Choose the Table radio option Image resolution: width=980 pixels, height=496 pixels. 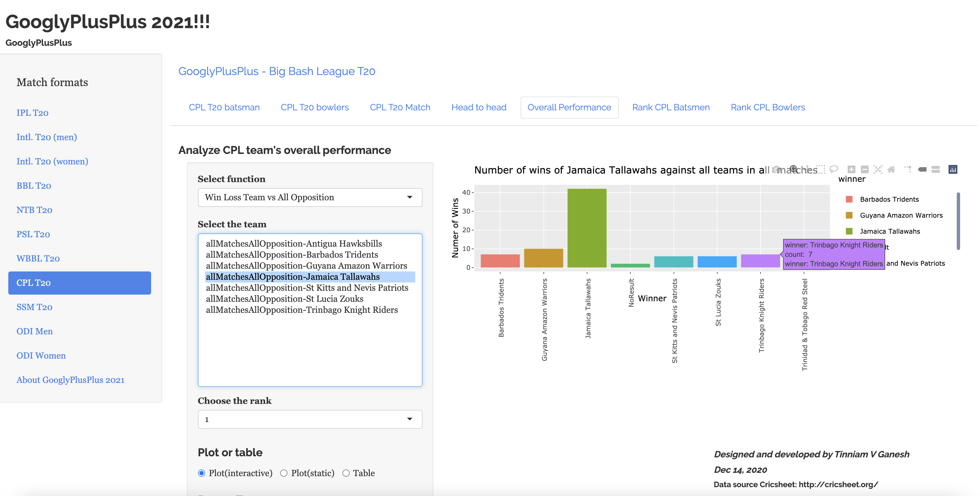pyautogui.click(x=346, y=473)
